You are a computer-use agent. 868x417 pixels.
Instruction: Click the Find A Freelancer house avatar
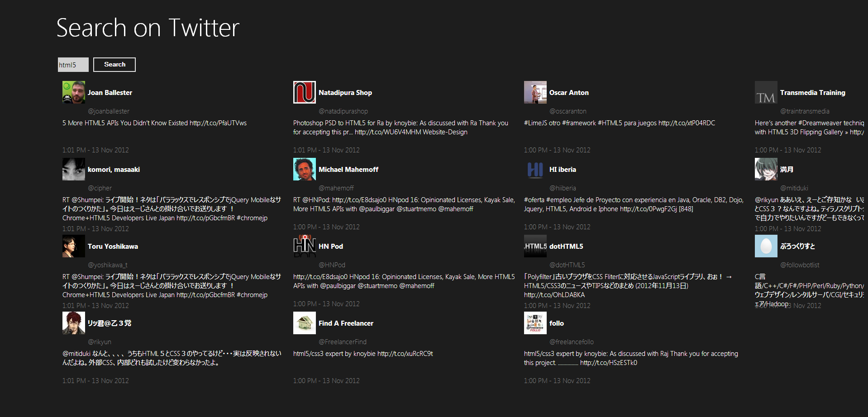point(304,323)
